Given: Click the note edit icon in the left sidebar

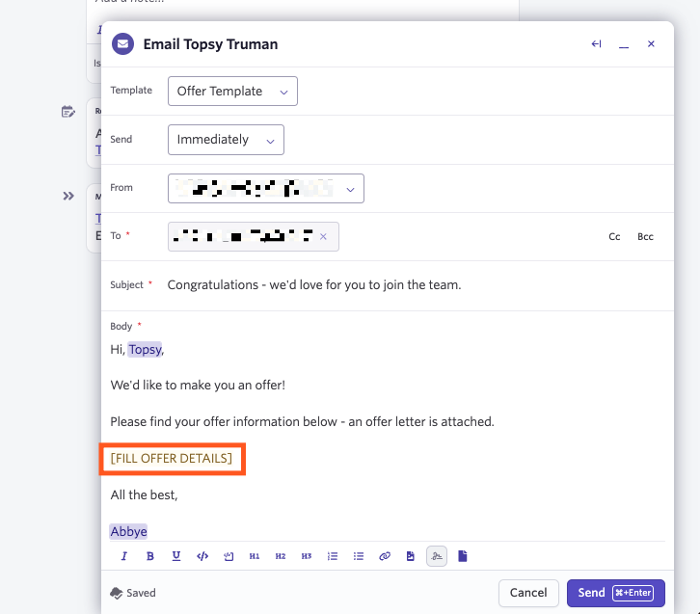Looking at the screenshot, I should click(67, 112).
